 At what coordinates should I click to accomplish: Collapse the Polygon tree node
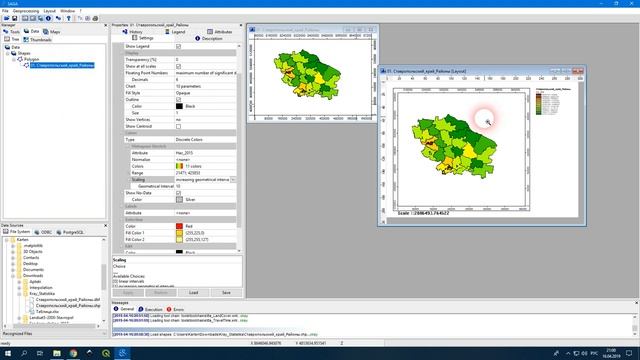pos(14,60)
